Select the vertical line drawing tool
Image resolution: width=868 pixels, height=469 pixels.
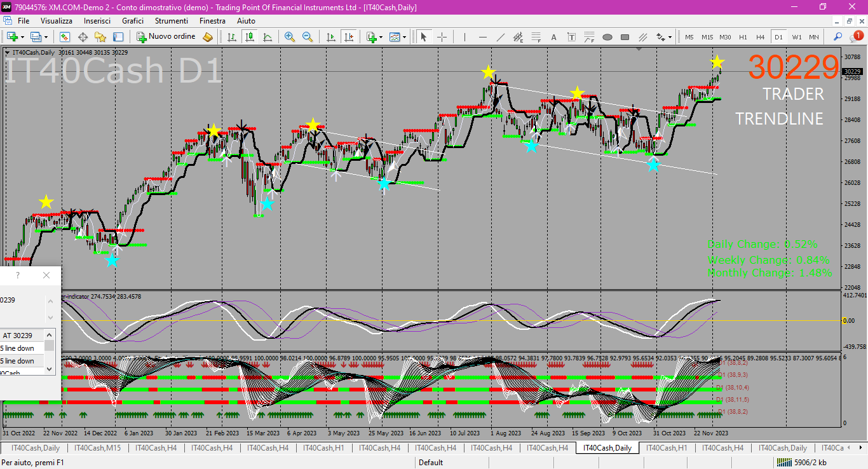pyautogui.click(x=465, y=37)
